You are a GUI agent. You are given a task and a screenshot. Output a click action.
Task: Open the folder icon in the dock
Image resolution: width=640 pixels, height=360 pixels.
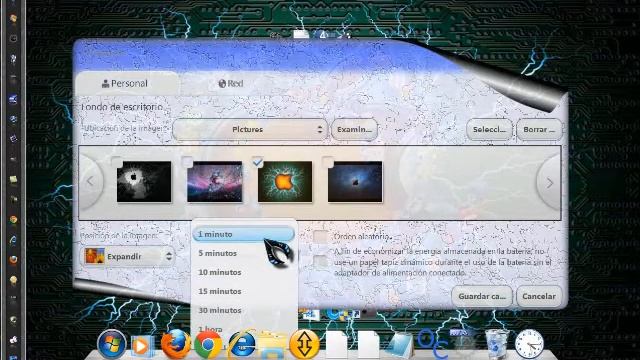(x=273, y=345)
